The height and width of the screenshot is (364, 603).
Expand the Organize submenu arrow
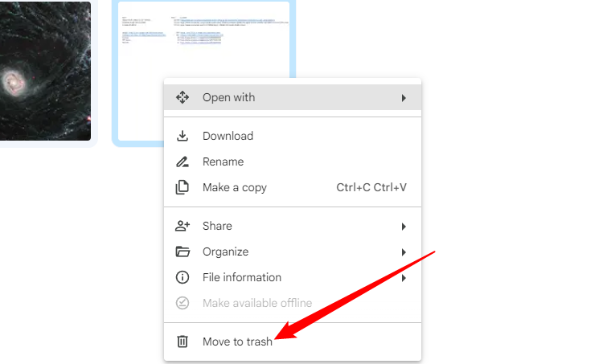(404, 252)
